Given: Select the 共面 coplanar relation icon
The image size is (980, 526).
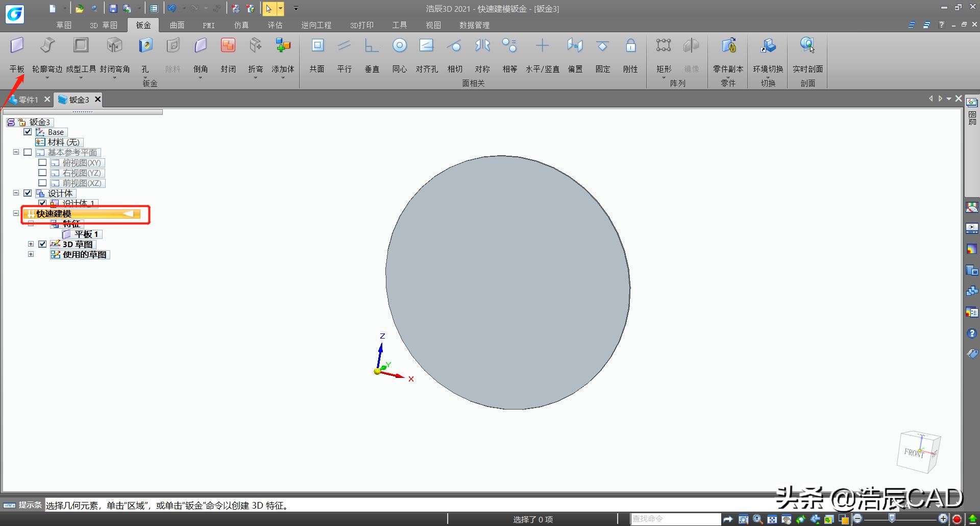Looking at the screenshot, I should click(317, 46).
